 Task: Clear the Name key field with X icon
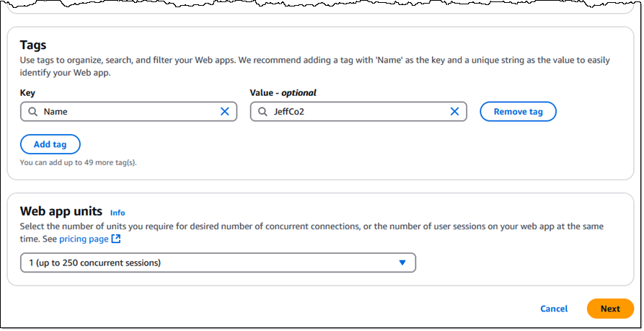point(225,111)
